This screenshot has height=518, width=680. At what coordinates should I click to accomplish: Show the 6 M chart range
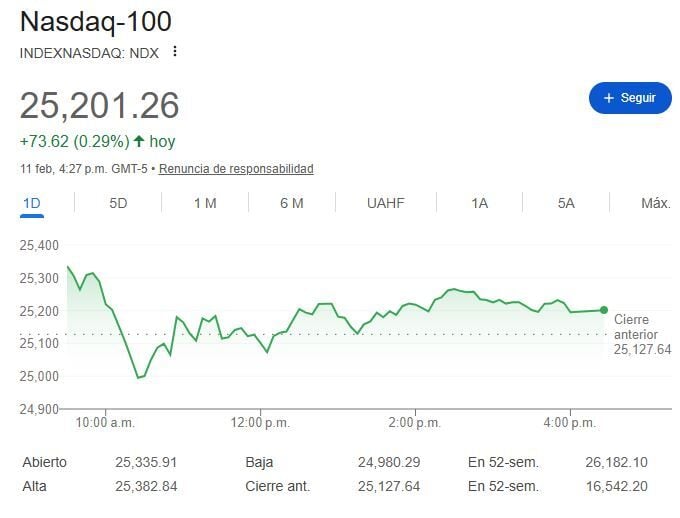(x=291, y=203)
